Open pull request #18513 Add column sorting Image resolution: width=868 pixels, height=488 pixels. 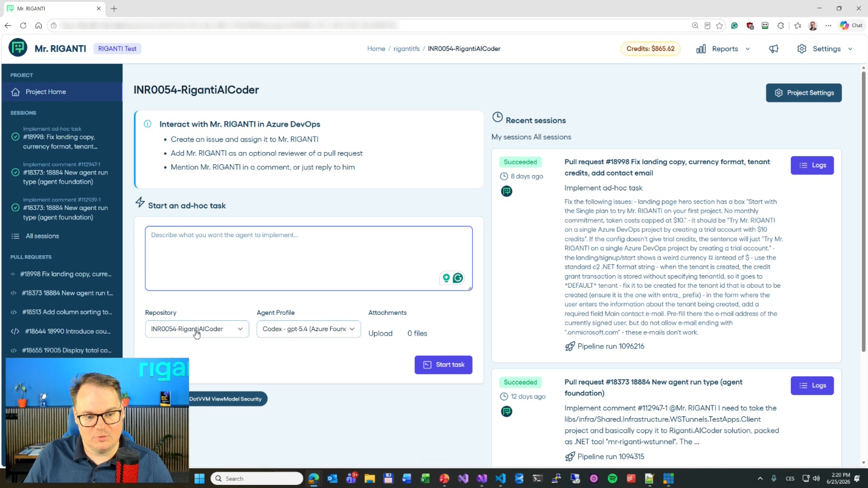tap(62, 312)
